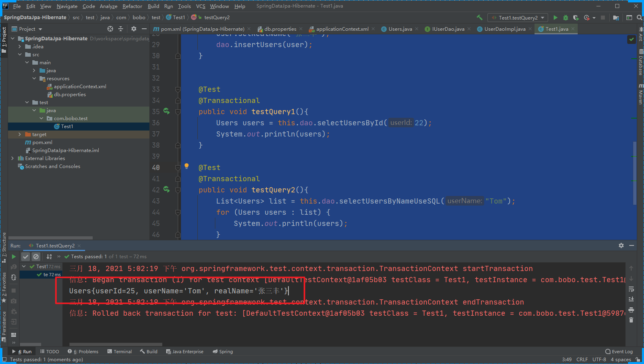Toggle the Maven tool window stripe
Viewport: 644px width, 364px height.
tap(640, 94)
